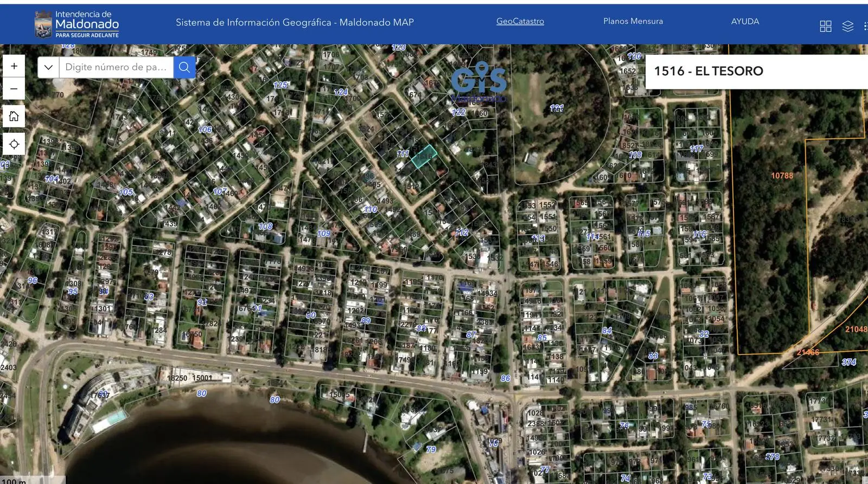Click the Maldonado MAP system title

coord(295,23)
